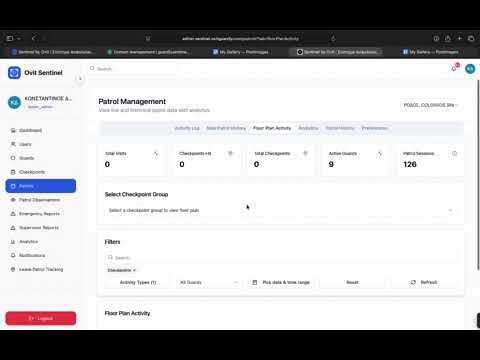Open the browser tab overview icon
Image resolution: width=480 pixels, height=360 pixels.
click(x=471, y=39)
